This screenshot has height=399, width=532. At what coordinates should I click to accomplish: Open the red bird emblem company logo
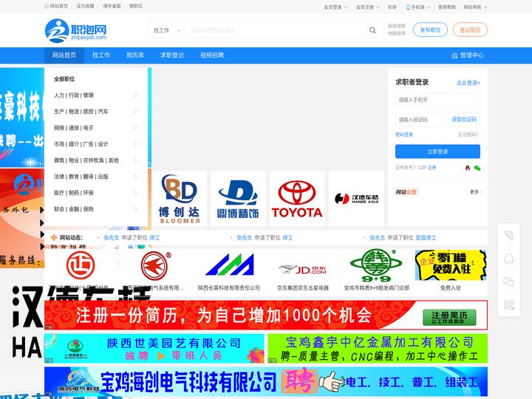click(155, 266)
